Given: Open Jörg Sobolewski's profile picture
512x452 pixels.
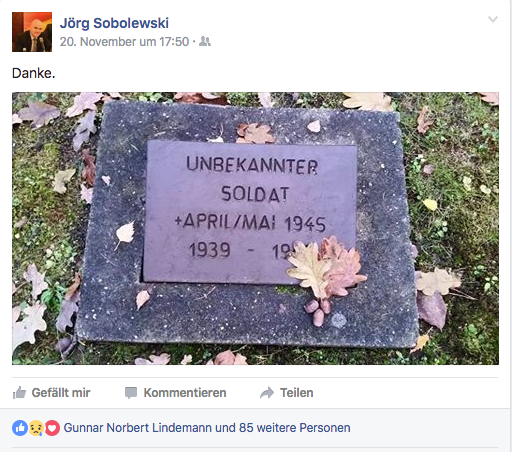Looking at the screenshot, I should [x=32, y=32].
